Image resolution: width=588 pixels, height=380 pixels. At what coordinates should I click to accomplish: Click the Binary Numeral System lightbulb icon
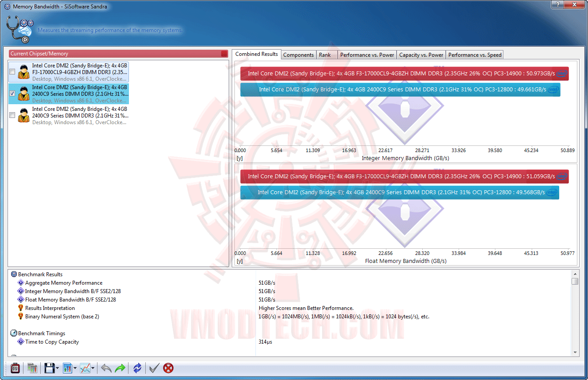click(x=21, y=317)
